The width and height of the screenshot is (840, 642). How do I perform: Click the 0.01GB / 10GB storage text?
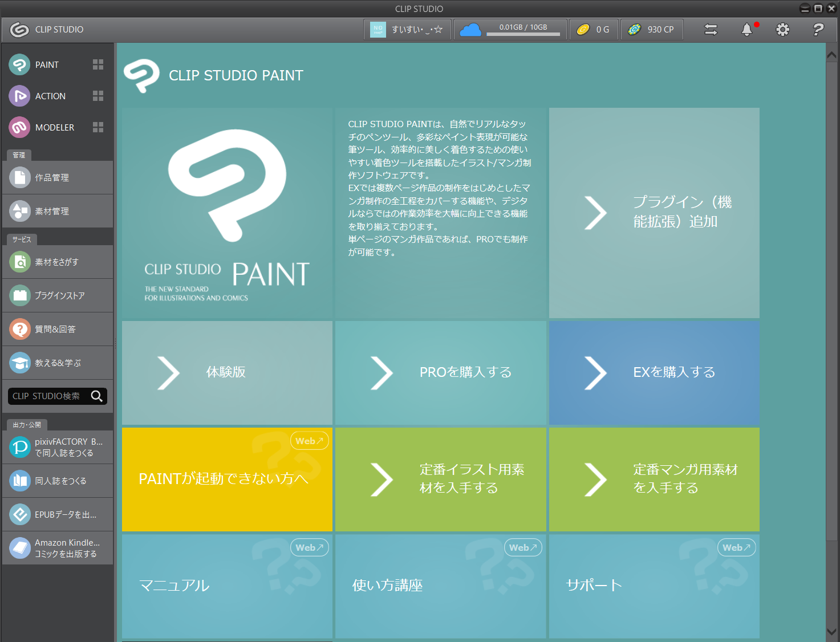click(x=524, y=27)
